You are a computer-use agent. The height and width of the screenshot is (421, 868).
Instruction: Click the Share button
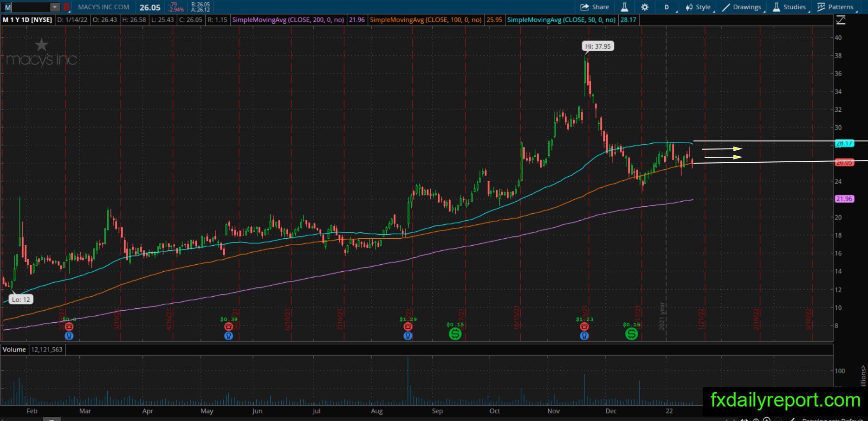click(595, 7)
